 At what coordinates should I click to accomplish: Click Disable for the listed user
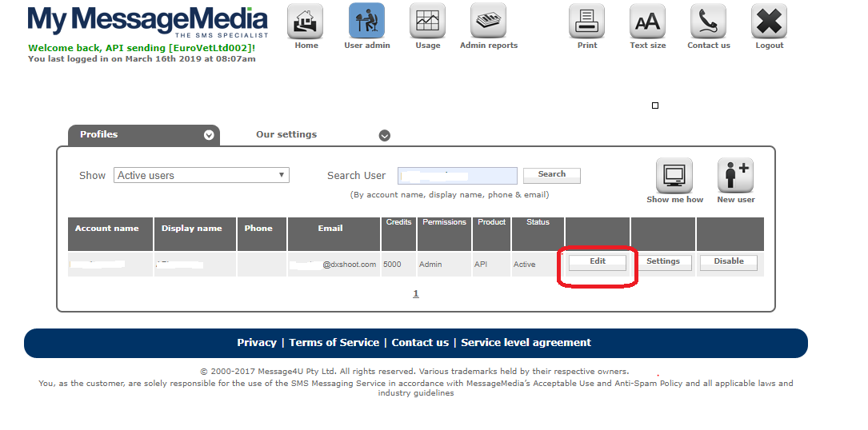click(729, 262)
